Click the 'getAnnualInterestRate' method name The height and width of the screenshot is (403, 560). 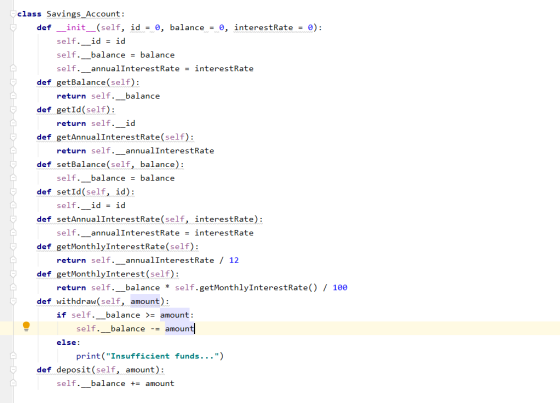pos(108,137)
